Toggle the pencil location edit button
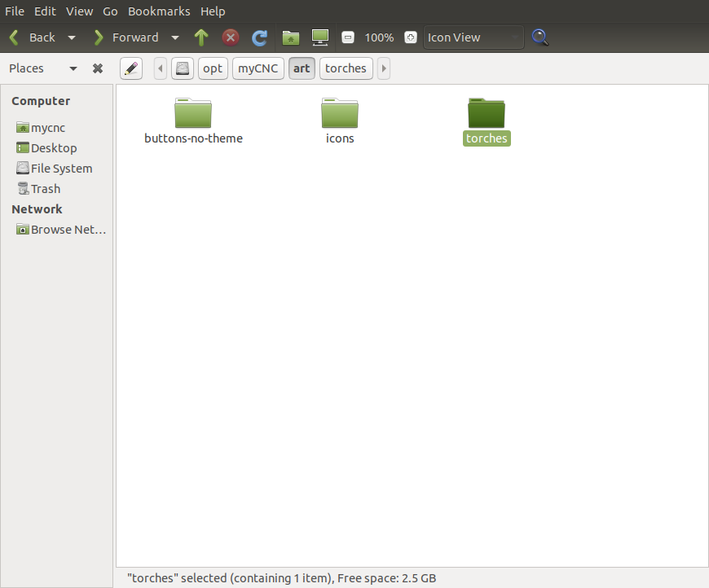709x588 pixels. (x=131, y=68)
